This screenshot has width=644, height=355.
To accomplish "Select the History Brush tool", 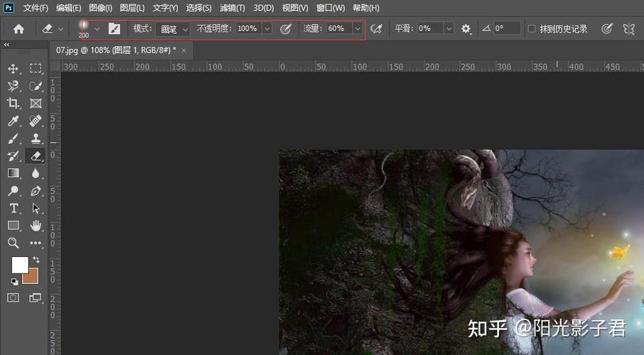I will (x=13, y=155).
